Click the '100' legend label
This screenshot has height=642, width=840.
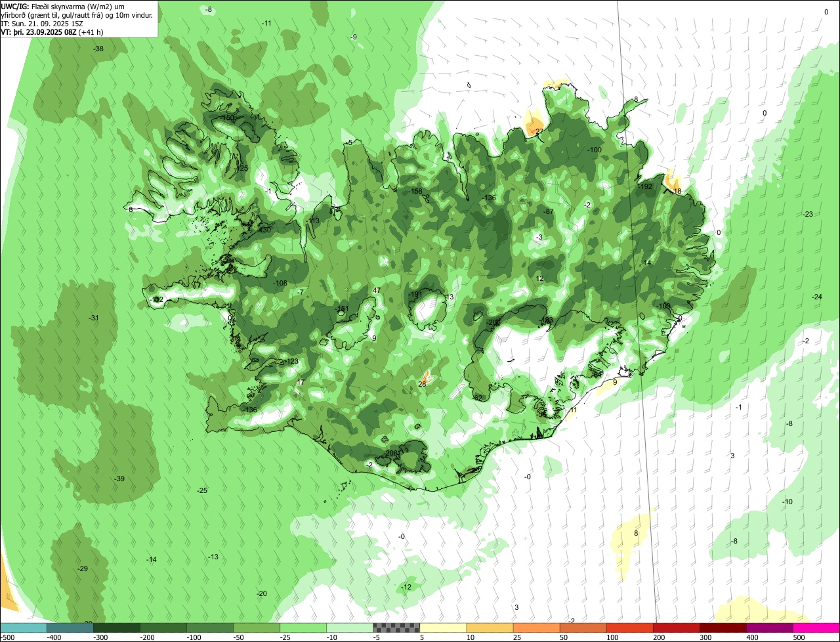[612, 637]
